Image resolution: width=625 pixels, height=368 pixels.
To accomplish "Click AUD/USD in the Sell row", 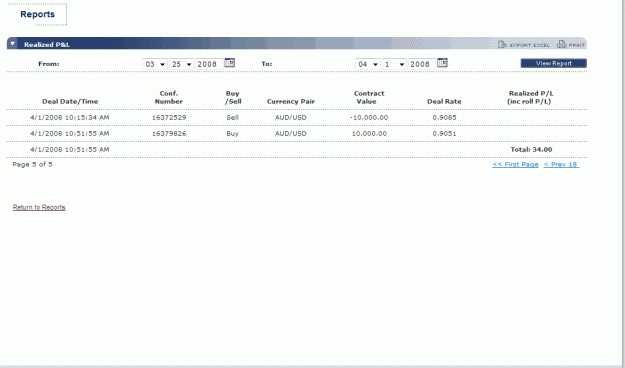I will 291,118.
